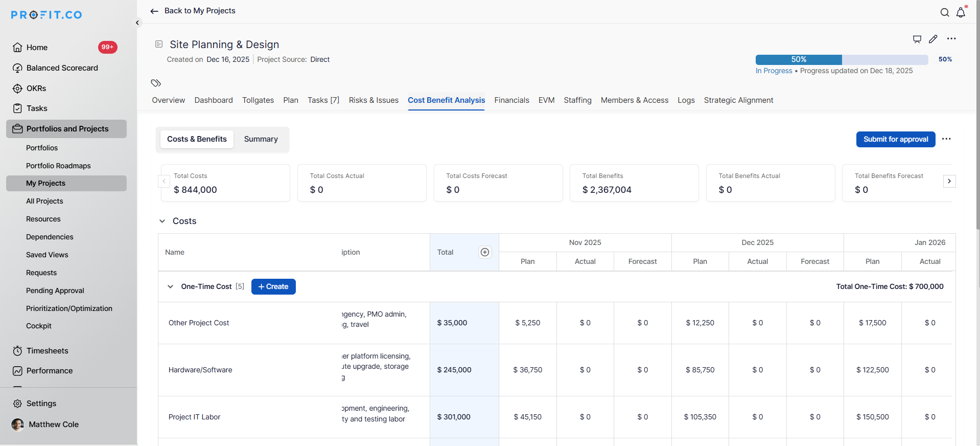The height and width of the screenshot is (446, 980).
Task: Click Submit for approval button
Action: pyautogui.click(x=895, y=139)
